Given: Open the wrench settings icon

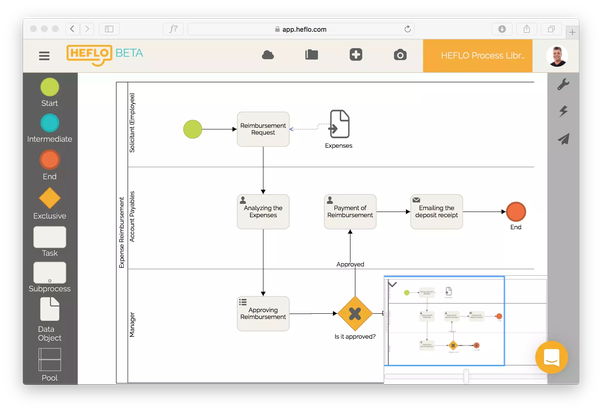Looking at the screenshot, I should [x=563, y=84].
